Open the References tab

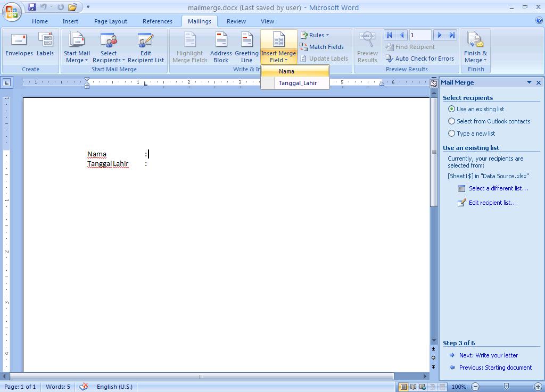tap(158, 21)
